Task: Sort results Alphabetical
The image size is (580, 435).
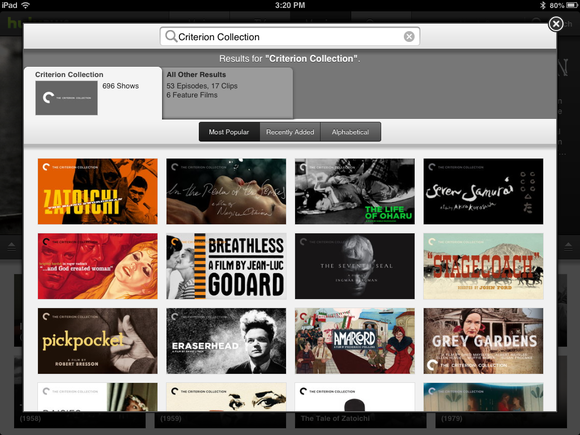Action: (350, 132)
